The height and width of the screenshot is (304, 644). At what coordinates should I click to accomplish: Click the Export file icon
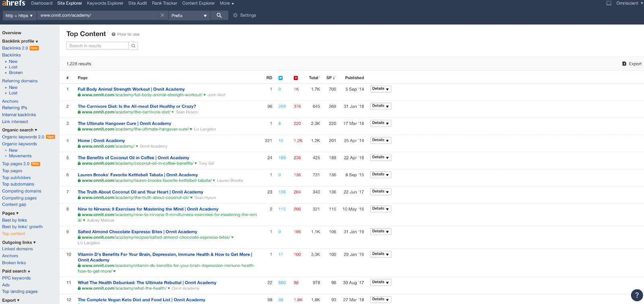pos(624,64)
